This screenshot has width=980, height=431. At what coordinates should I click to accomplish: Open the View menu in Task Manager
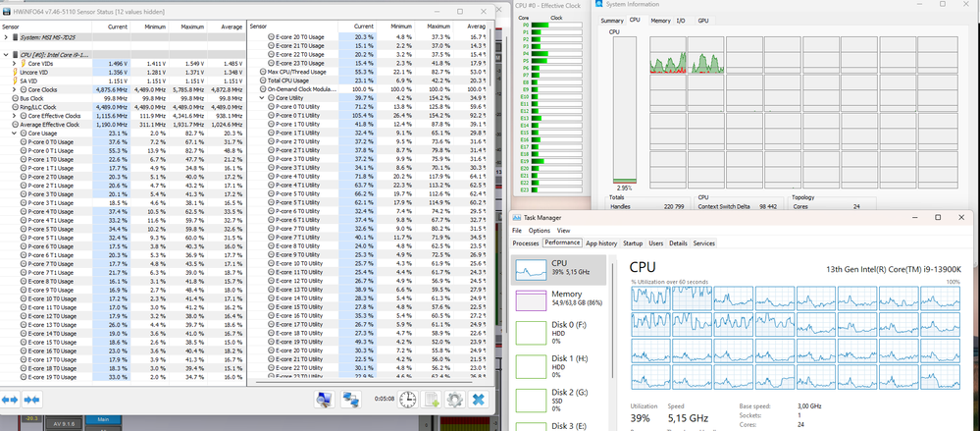564,231
